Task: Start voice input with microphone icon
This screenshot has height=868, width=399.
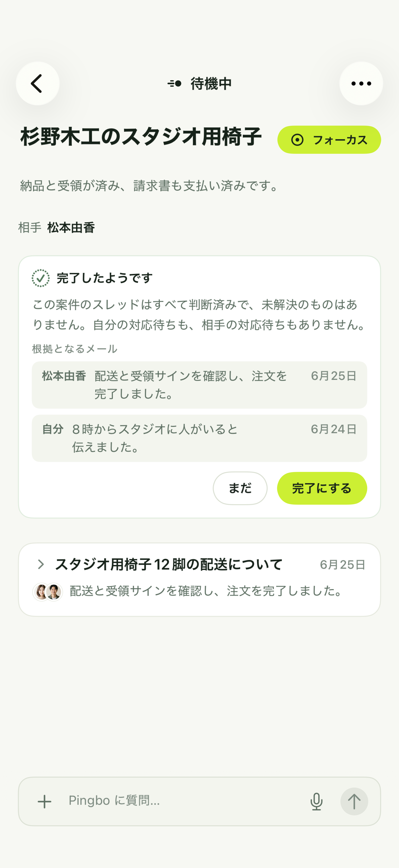Action: [316, 802]
